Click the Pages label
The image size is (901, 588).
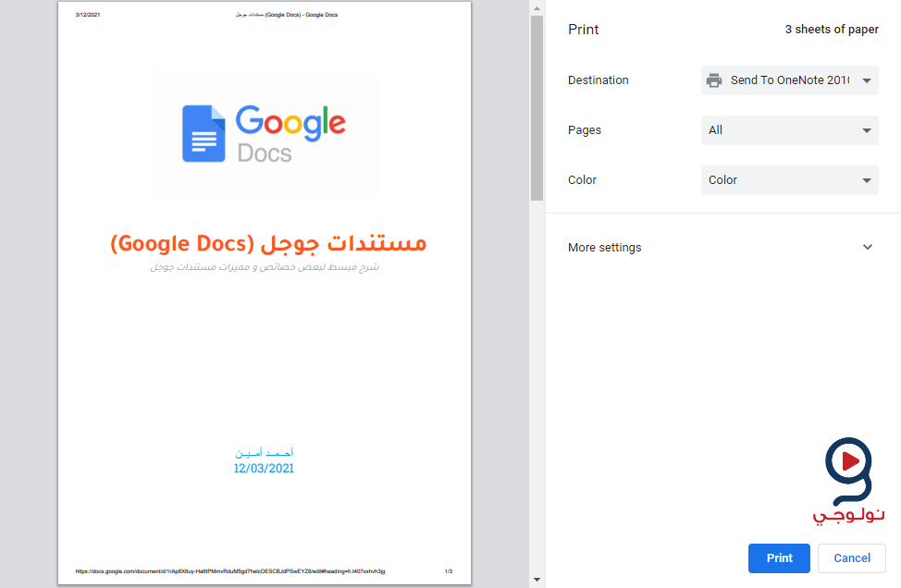click(x=585, y=130)
